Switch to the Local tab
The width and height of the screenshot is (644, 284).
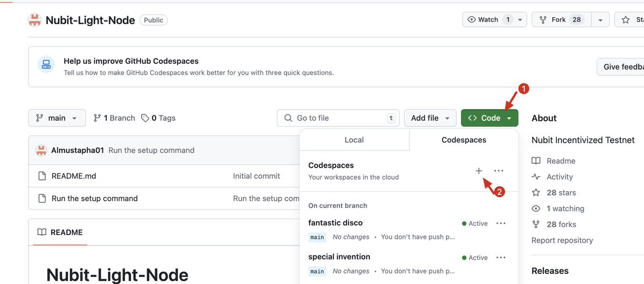[354, 140]
